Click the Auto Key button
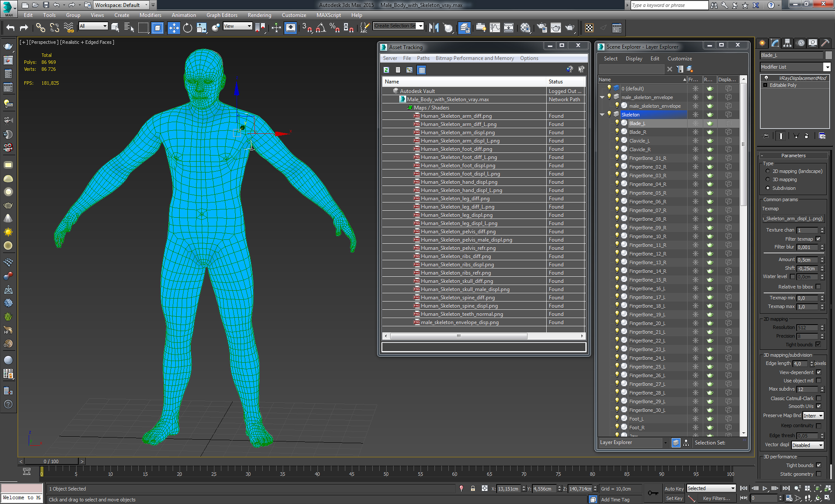 click(x=674, y=489)
